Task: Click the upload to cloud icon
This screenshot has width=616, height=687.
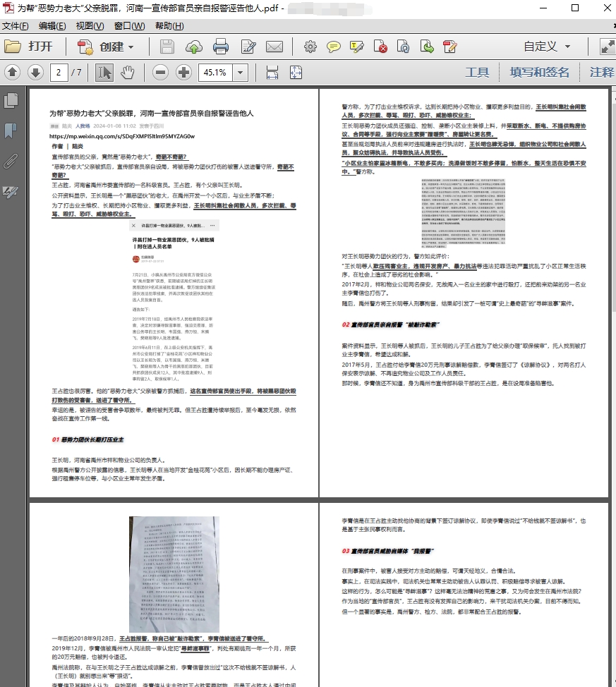Action: pos(193,47)
